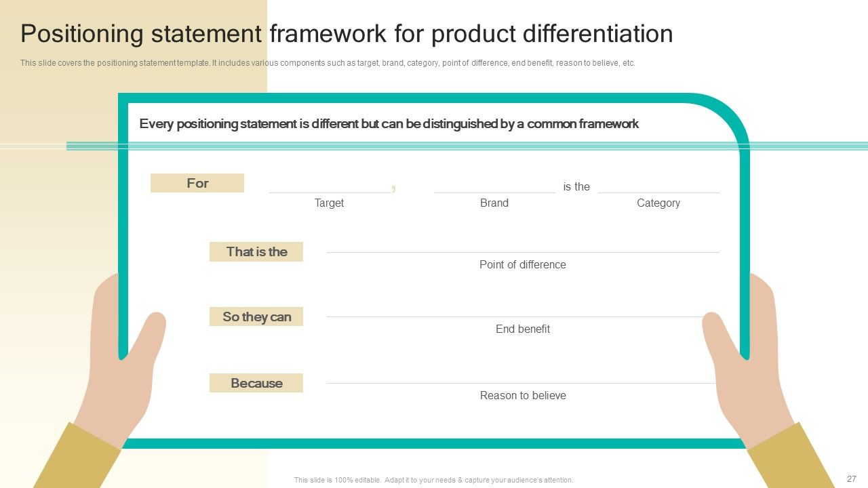Click the 'So they can' label box

256,317
